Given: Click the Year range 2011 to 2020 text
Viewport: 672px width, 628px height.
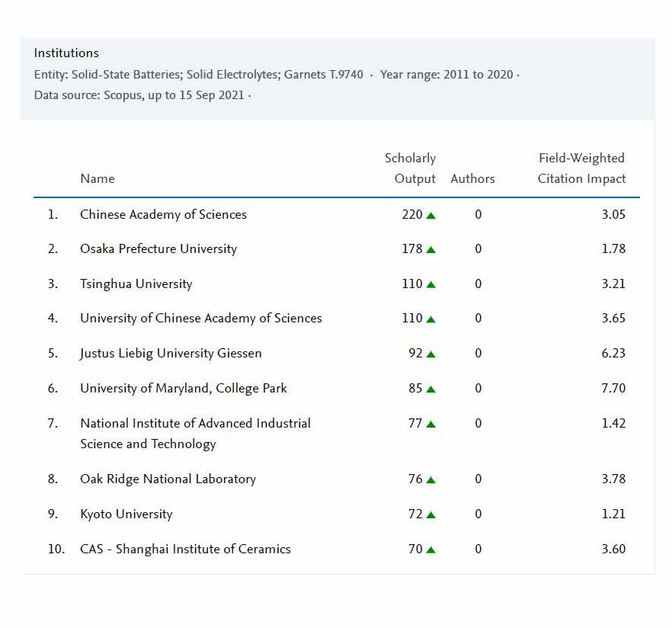Looking at the screenshot, I should (446, 75).
